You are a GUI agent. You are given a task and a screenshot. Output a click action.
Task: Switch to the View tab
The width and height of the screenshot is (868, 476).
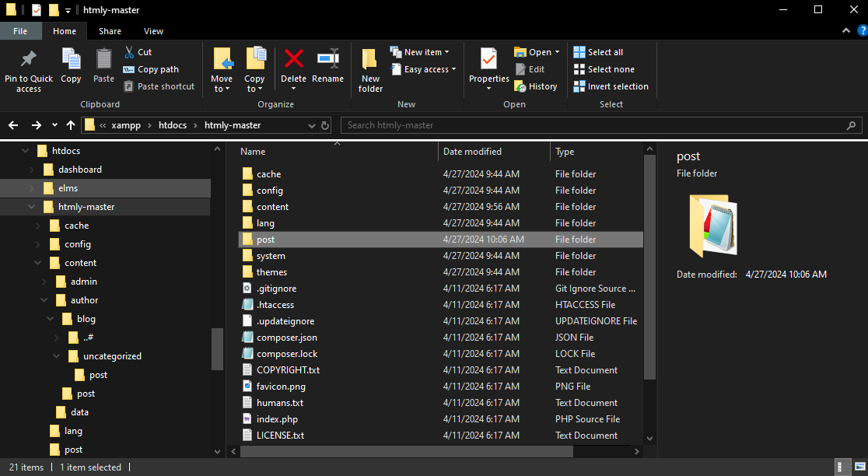[153, 31]
